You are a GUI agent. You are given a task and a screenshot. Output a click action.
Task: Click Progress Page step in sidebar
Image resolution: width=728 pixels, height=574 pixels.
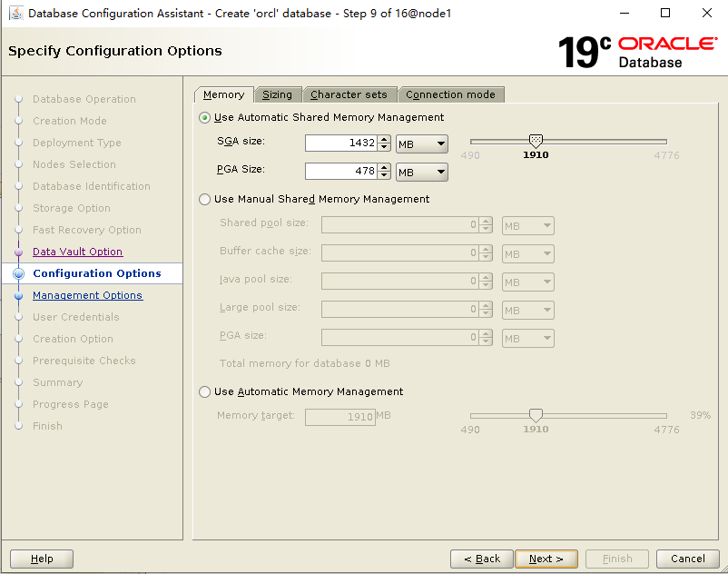(x=71, y=404)
